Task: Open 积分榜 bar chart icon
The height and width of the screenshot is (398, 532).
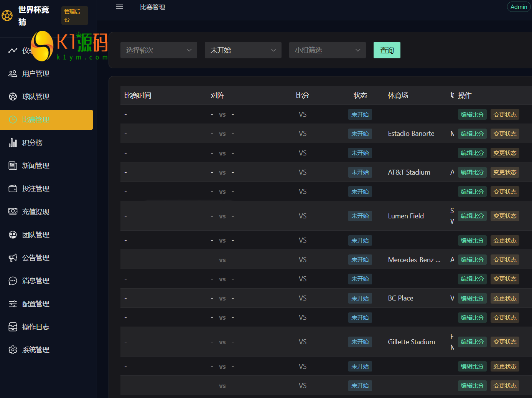Action: [13, 142]
